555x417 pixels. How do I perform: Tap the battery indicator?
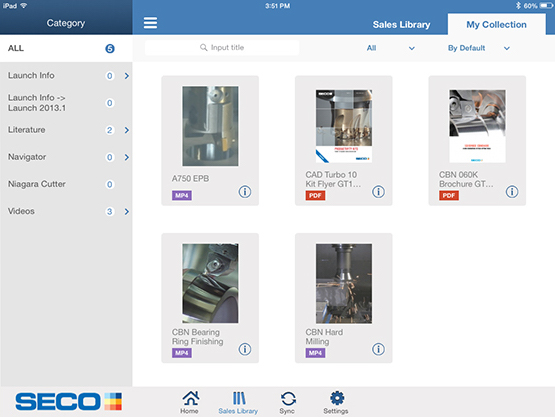545,6
